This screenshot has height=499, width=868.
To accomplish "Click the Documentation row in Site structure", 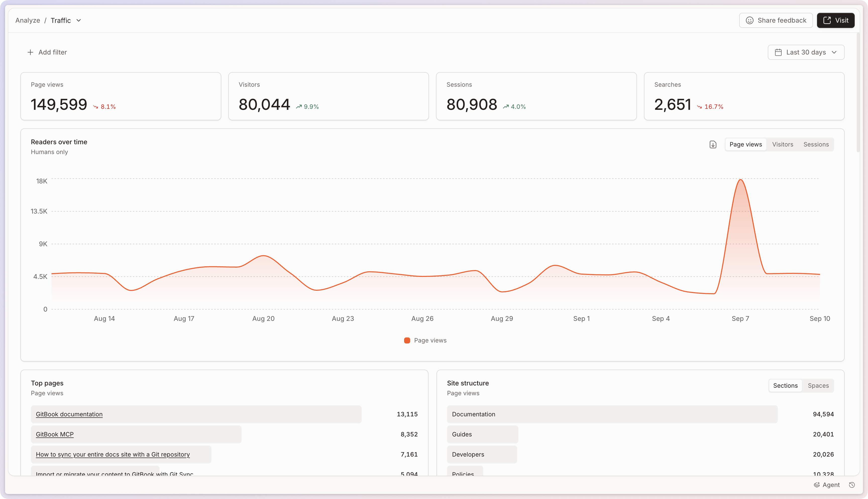I will (x=640, y=414).
